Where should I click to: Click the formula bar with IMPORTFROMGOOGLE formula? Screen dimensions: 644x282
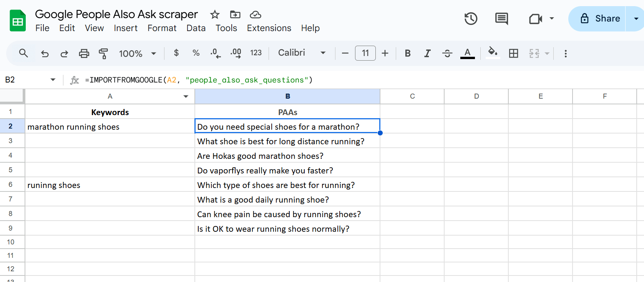pos(361,80)
